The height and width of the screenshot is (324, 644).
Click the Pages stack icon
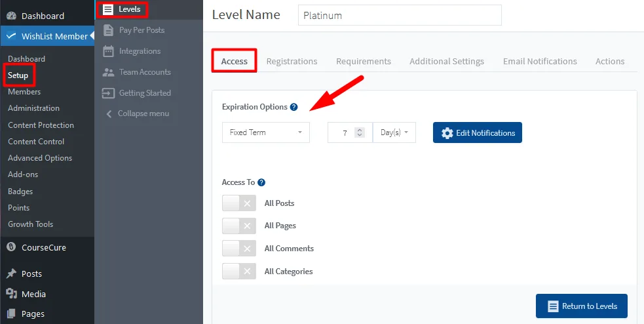tap(12, 314)
